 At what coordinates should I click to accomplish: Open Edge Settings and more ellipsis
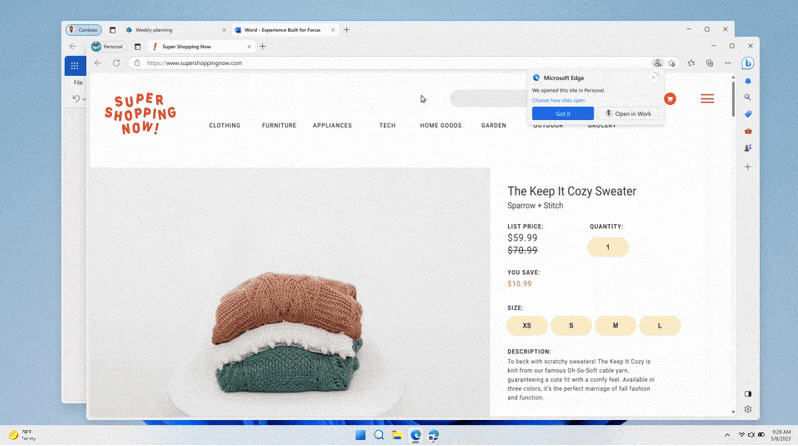[x=728, y=63]
